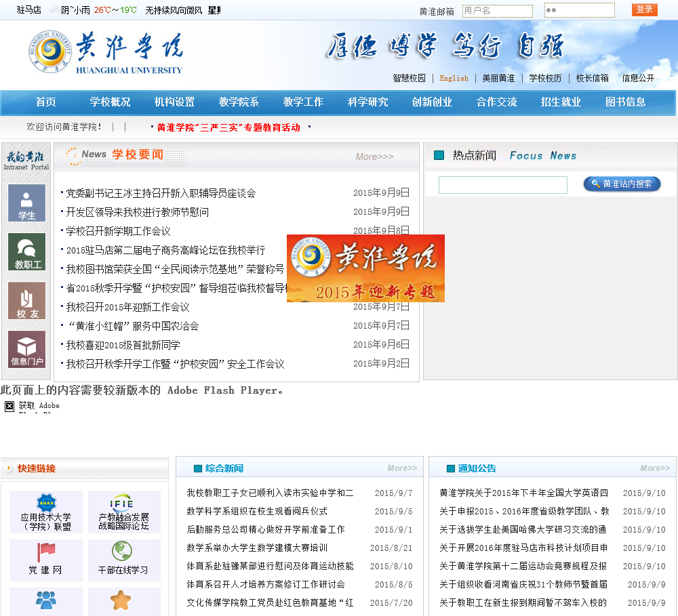Open news 2015驻马店第二届电子商务高峰论坛在我校举行
This screenshot has width=678, height=616.
(x=165, y=250)
